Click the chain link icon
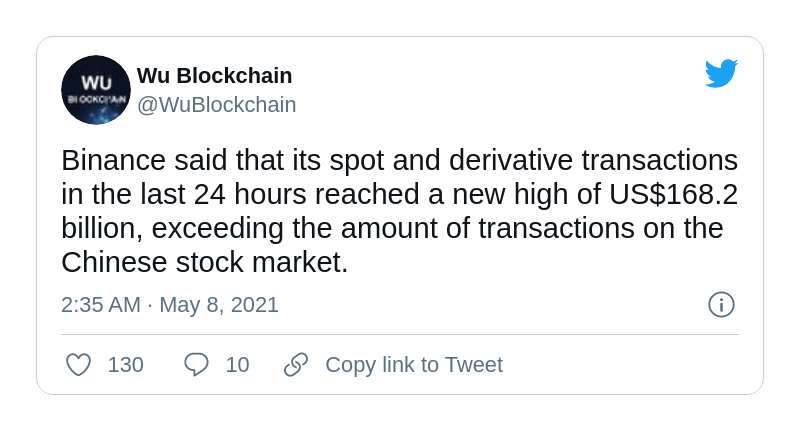Screen dimensions: 800x431 point(296,365)
